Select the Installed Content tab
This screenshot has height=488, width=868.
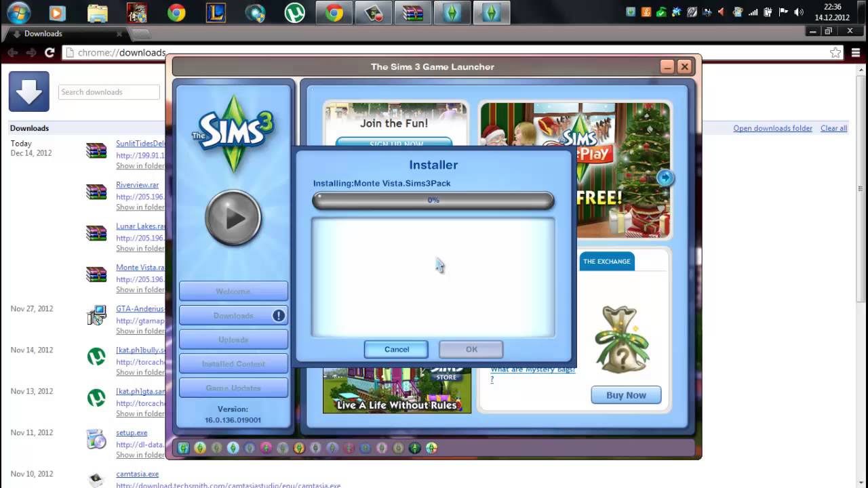pyautogui.click(x=233, y=364)
